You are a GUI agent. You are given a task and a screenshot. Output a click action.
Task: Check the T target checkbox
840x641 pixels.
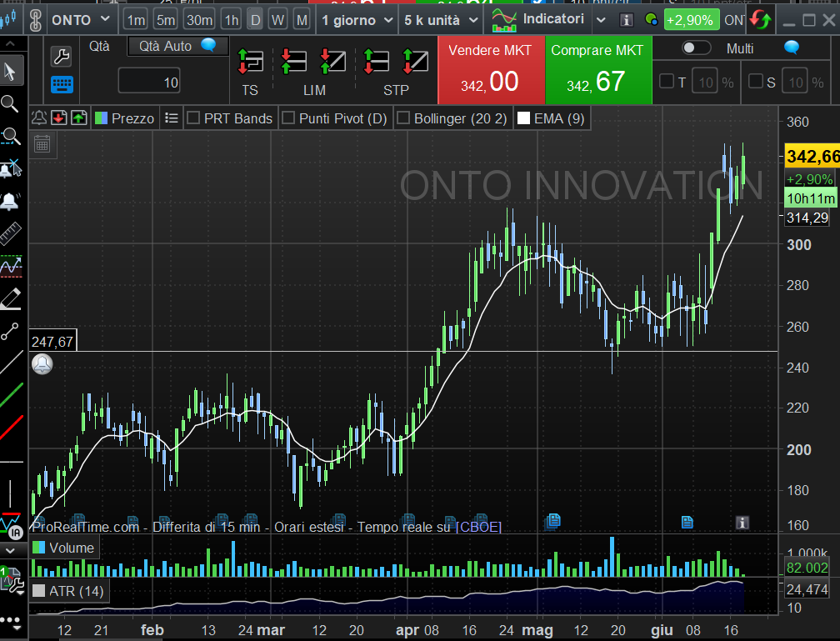coord(667,82)
